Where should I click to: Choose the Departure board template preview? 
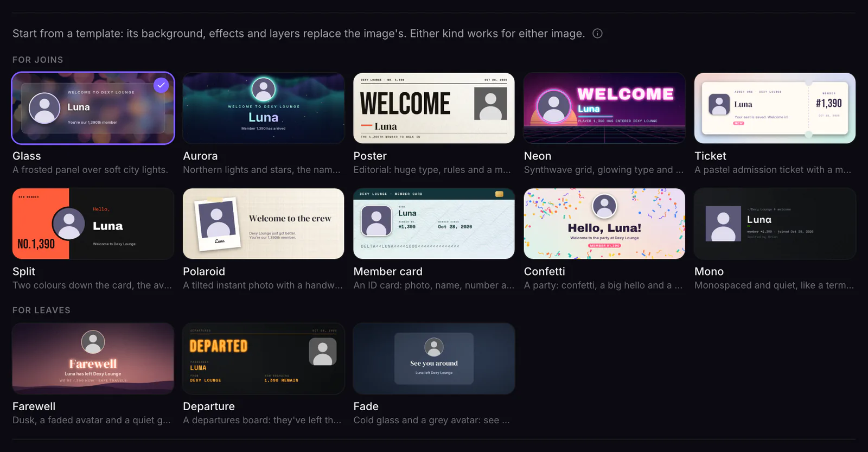[264, 359]
